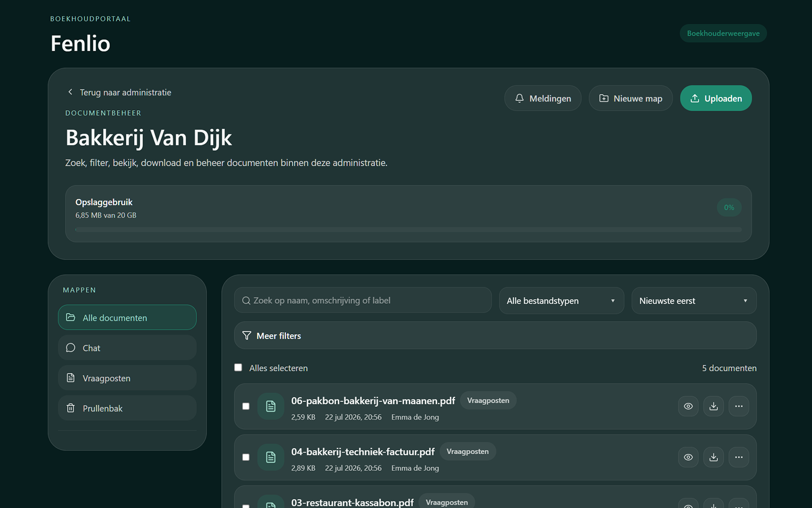Click the 6,85 MB van 20 GB text
812x508 pixels.
point(106,215)
